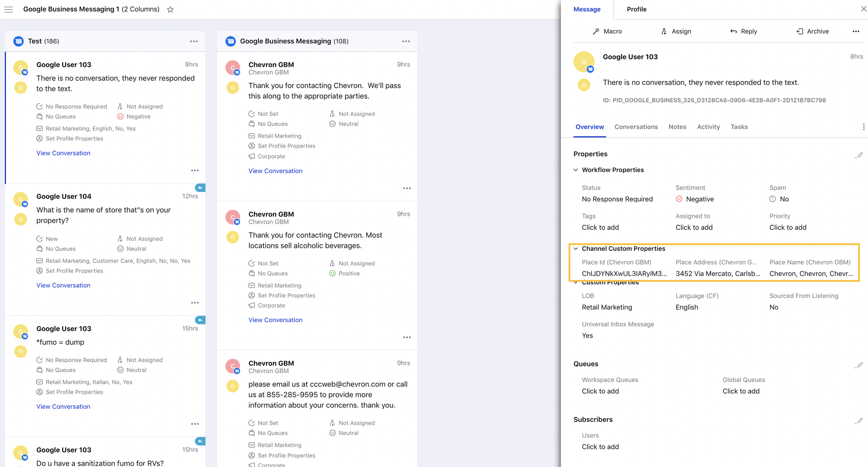Click Place Name value Chevron, Chevron
868x467 pixels.
pyautogui.click(x=811, y=274)
